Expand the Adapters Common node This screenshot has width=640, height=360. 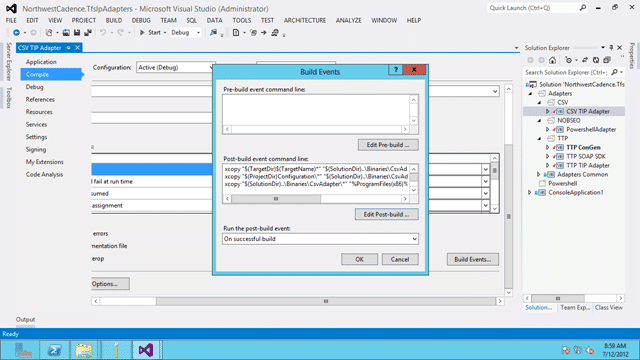pos(538,174)
